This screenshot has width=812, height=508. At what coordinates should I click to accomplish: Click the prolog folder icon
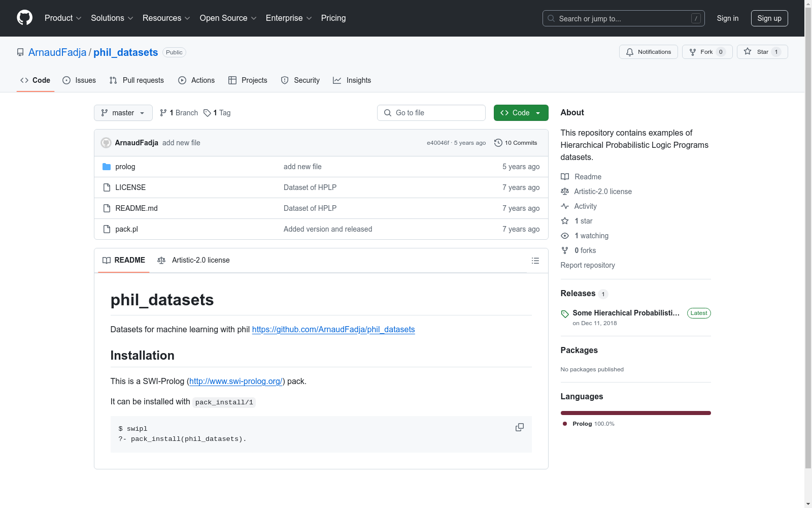107,167
